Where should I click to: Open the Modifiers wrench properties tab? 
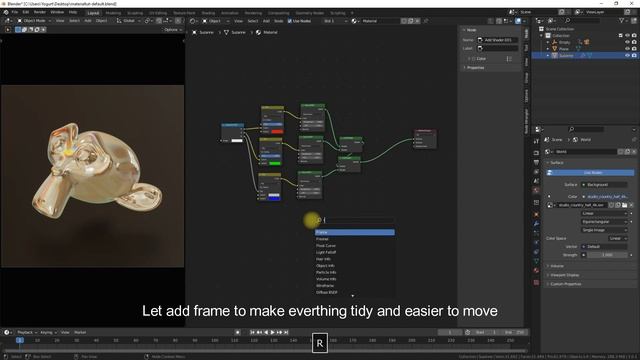tap(536, 224)
